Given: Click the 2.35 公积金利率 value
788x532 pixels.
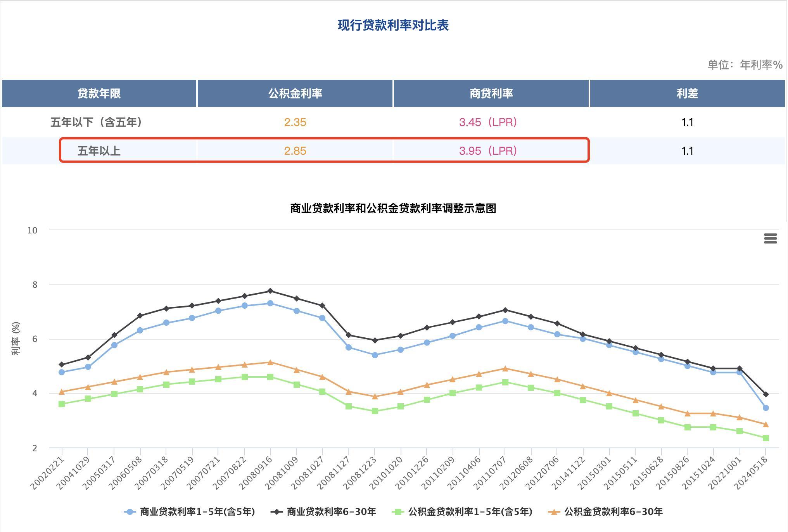Looking at the screenshot, I should pyautogui.click(x=295, y=121).
